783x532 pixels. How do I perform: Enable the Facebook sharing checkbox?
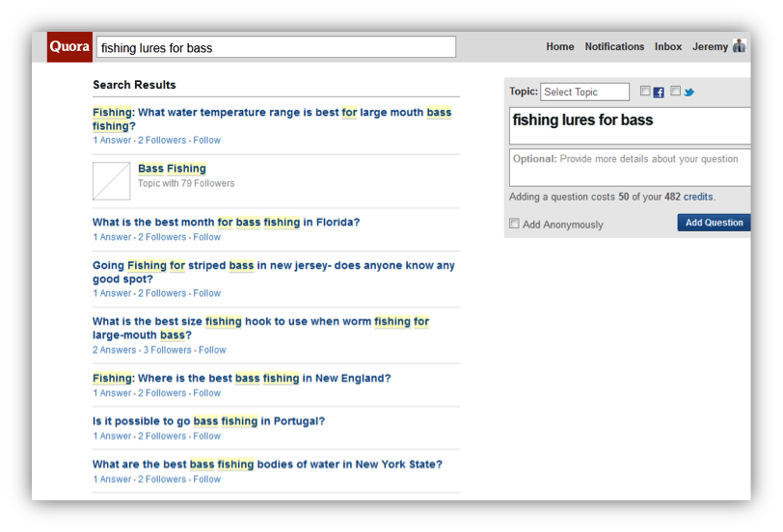pyautogui.click(x=645, y=92)
